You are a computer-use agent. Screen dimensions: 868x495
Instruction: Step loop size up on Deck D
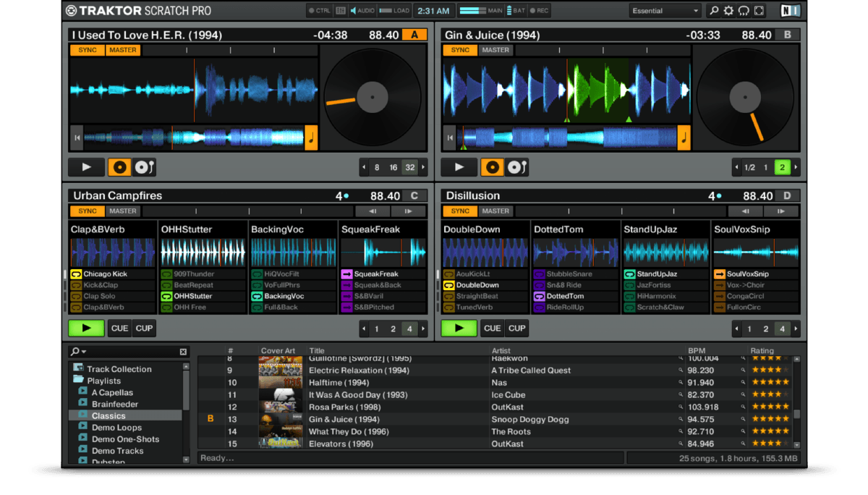point(796,329)
